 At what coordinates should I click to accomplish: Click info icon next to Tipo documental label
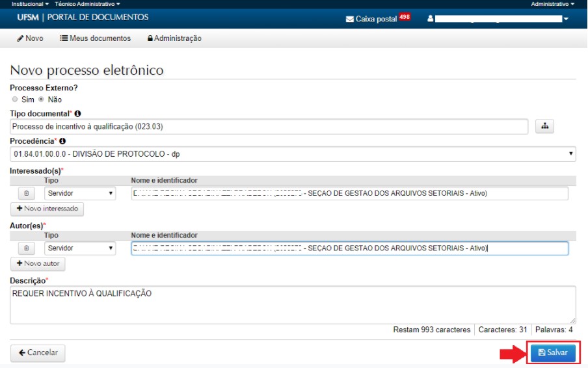[x=78, y=114]
